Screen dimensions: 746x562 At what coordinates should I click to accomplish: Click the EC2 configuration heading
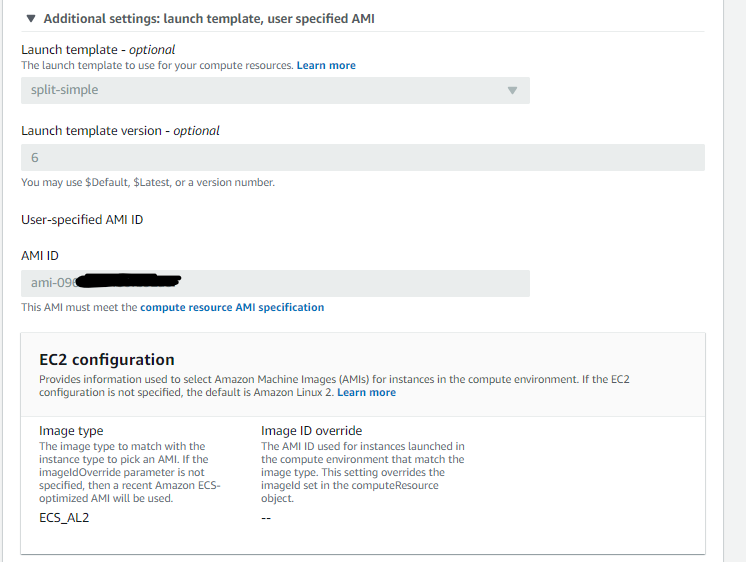(x=107, y=360)
